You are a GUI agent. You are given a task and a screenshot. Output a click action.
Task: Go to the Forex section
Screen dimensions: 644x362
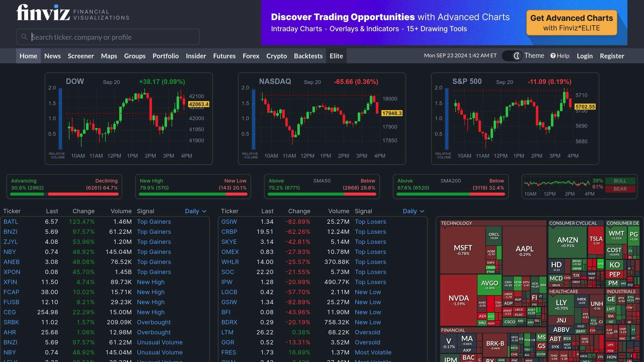pyautogui.click(x=251, y=56)
